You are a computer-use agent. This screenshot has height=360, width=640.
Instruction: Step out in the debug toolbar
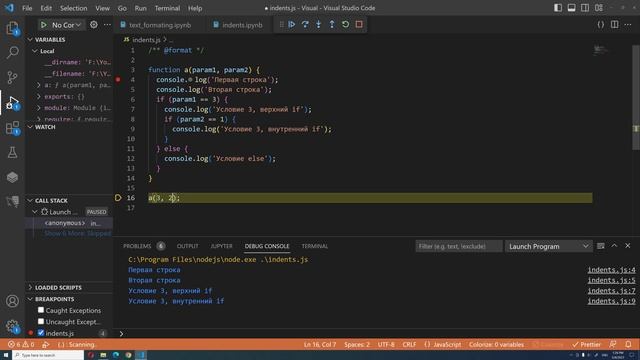point(332,24)
